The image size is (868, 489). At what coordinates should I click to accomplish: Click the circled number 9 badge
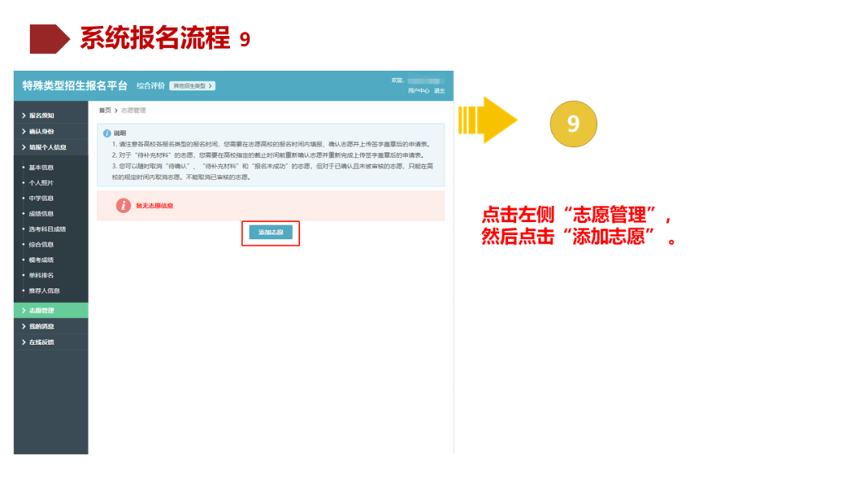pyautogui.click(x=573, y=122)
